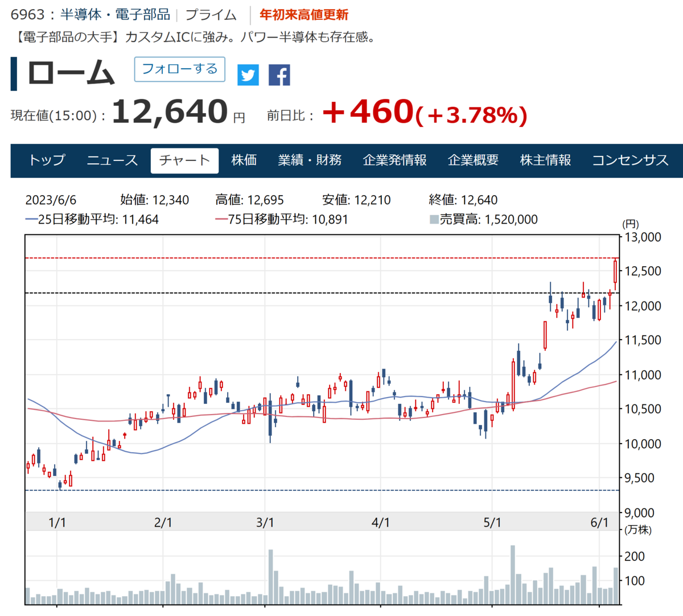Go to the 業績・財務 tab
The image size is (683, 616).
tap(310, 160)
